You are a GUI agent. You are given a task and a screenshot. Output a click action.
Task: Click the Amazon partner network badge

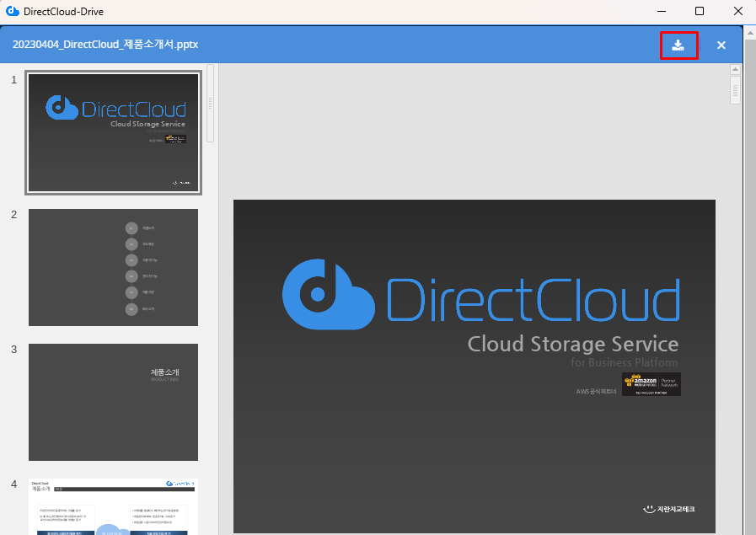coord(651,384)
